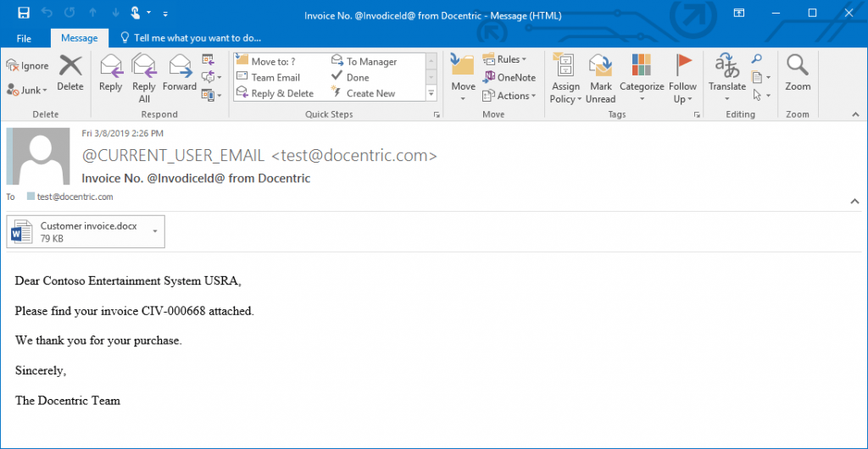This screenshot has width=868, height=449.
Task: Open the Actions dropdown
Action: point(509,96)
